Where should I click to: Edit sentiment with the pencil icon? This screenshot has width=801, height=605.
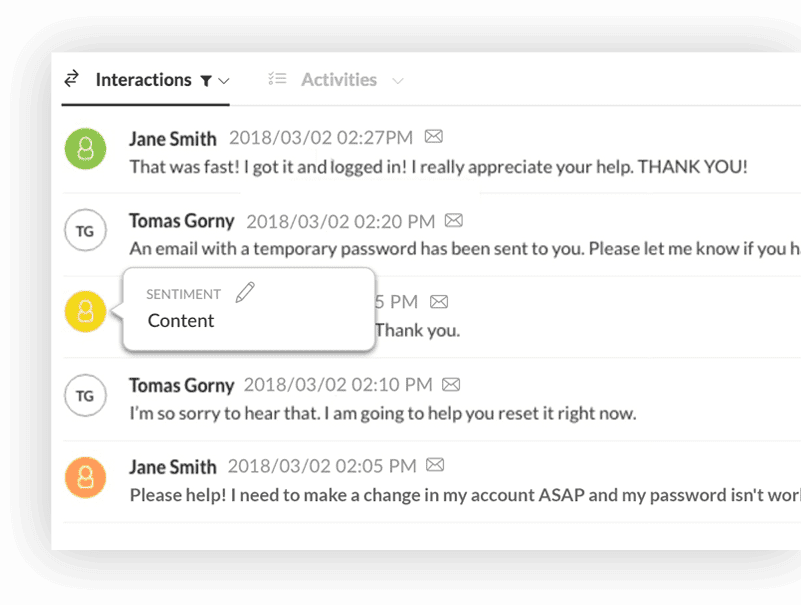pos(245,292)
